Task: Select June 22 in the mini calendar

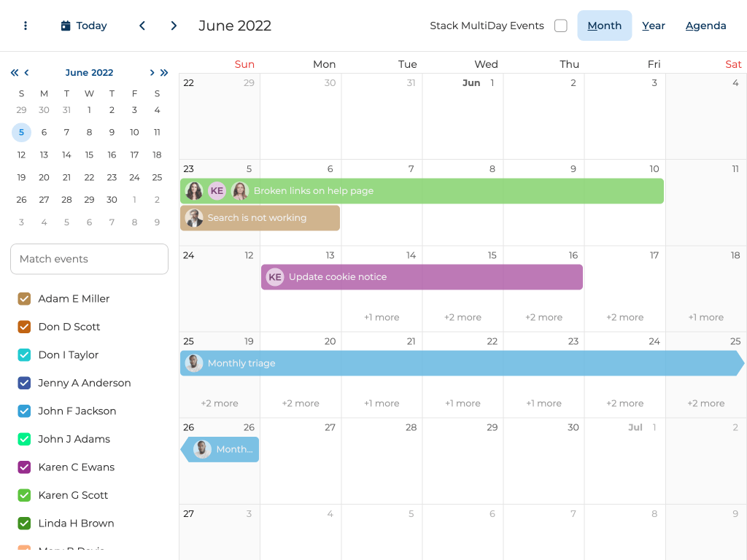Action: point(89,177)
